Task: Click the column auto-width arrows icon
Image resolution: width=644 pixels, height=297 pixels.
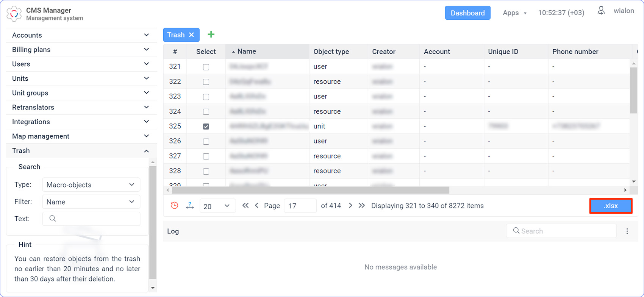Action: pyautogui.click(x=190, y=206)
